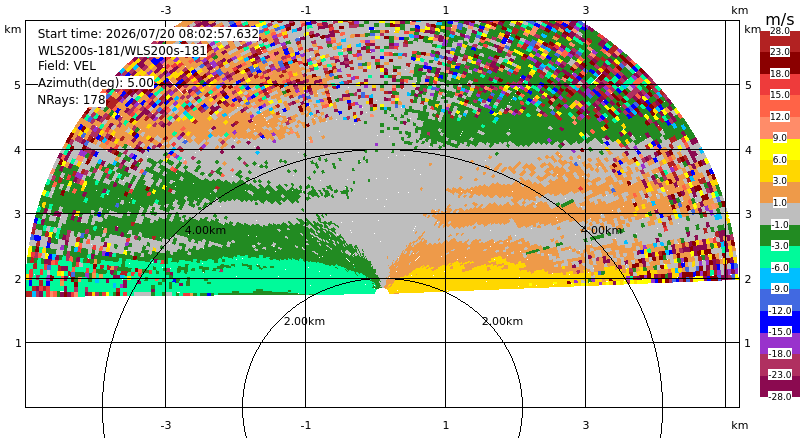Click the spring green -6.0 to -3.0 colorbar band
This screenshot has width=800, height=438.
click(x=780, y=257)
